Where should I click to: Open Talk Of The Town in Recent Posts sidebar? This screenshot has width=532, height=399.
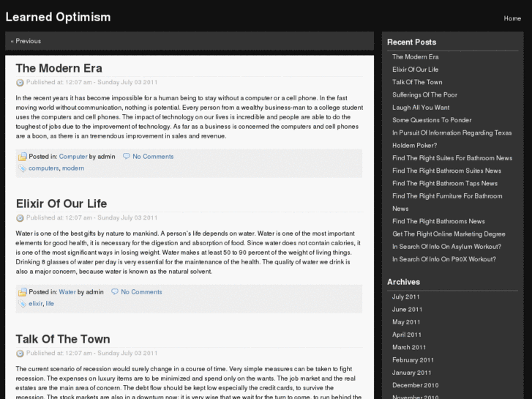tap(417, 82)
